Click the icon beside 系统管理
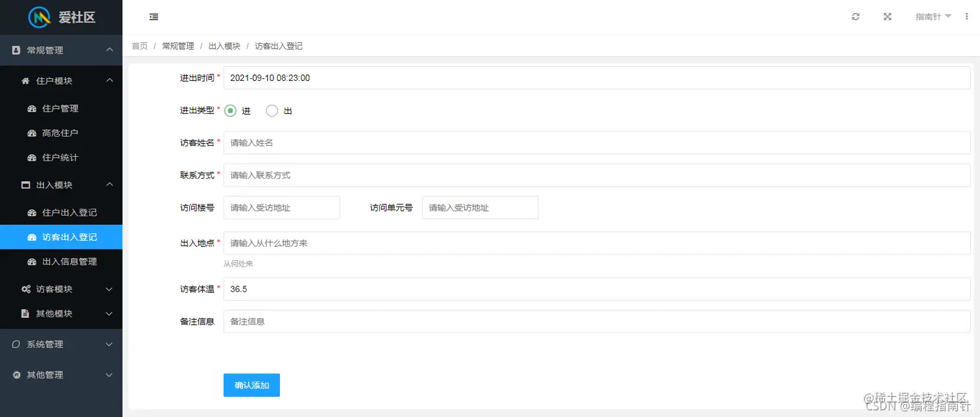Screen dimensions: 980x417 tap(17, 344)
